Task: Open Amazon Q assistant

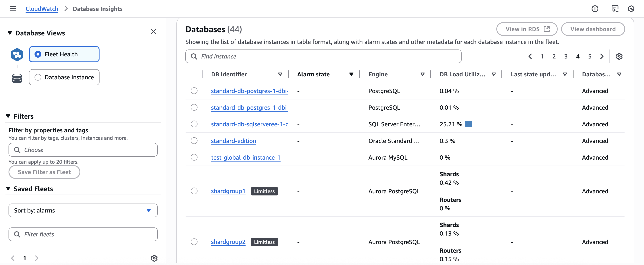Action: tap(631, 9)
